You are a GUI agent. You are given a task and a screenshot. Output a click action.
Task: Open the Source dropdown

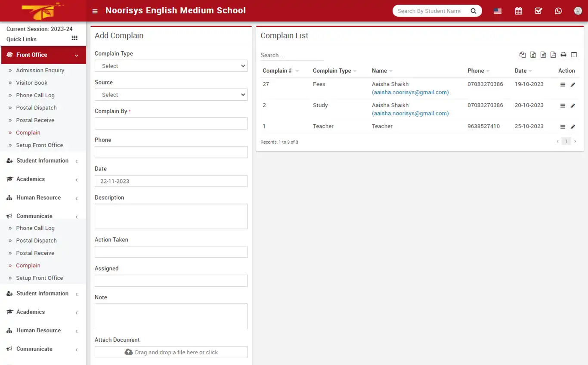click(x=171, y=94)
